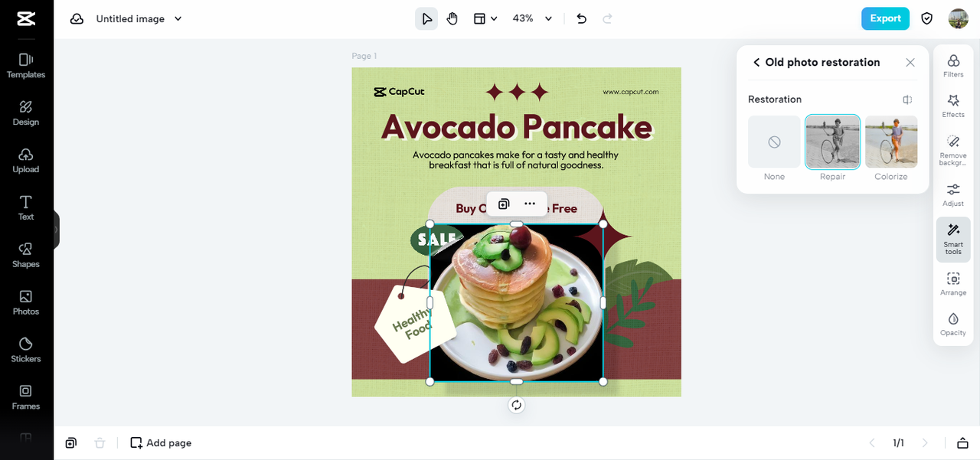Go to the next page arrow
The image size is (980, 460).
(925, 442)
